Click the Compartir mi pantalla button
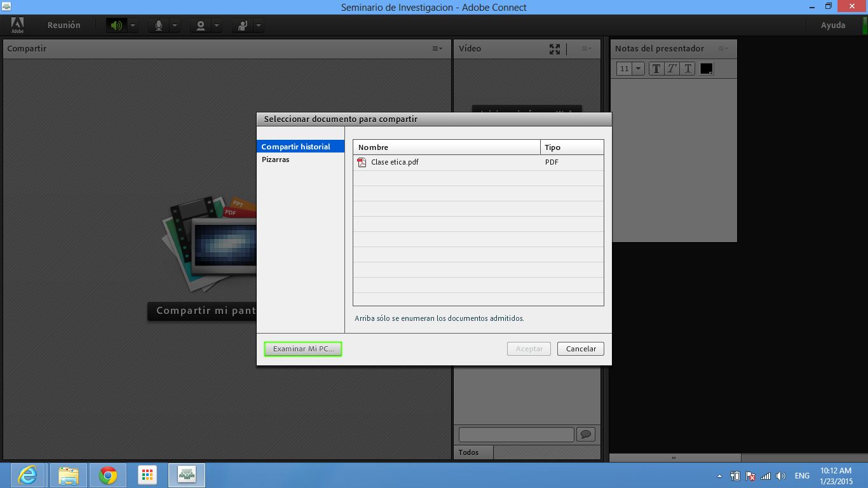Image resolution: width=868 pixels, height=488 pixels. [x=202, y=311]
